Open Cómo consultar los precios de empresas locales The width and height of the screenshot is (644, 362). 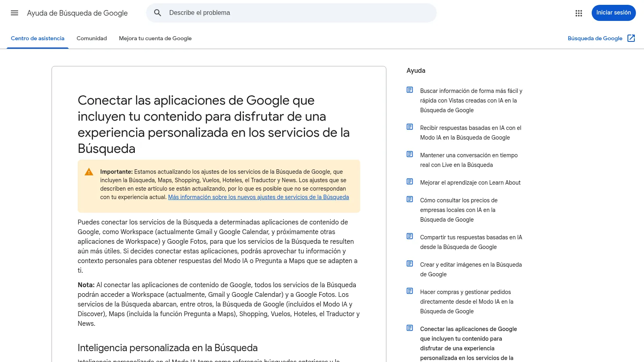pyautogui.click(x=459, y=210)
